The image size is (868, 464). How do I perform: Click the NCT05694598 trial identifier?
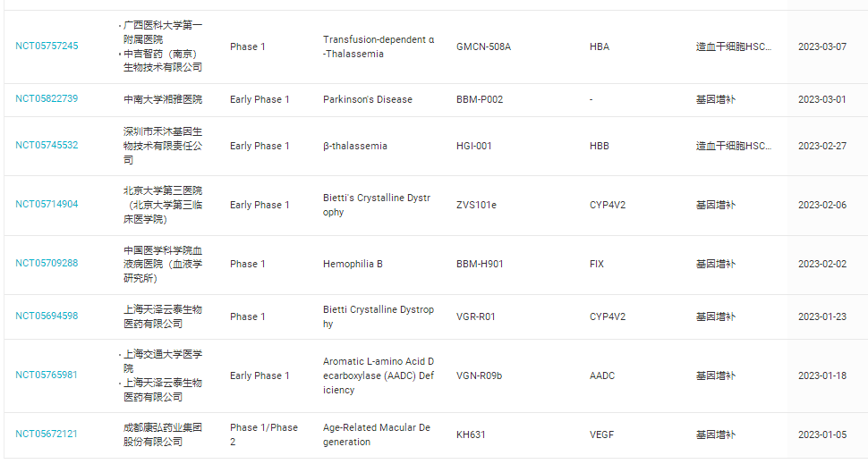47,316
